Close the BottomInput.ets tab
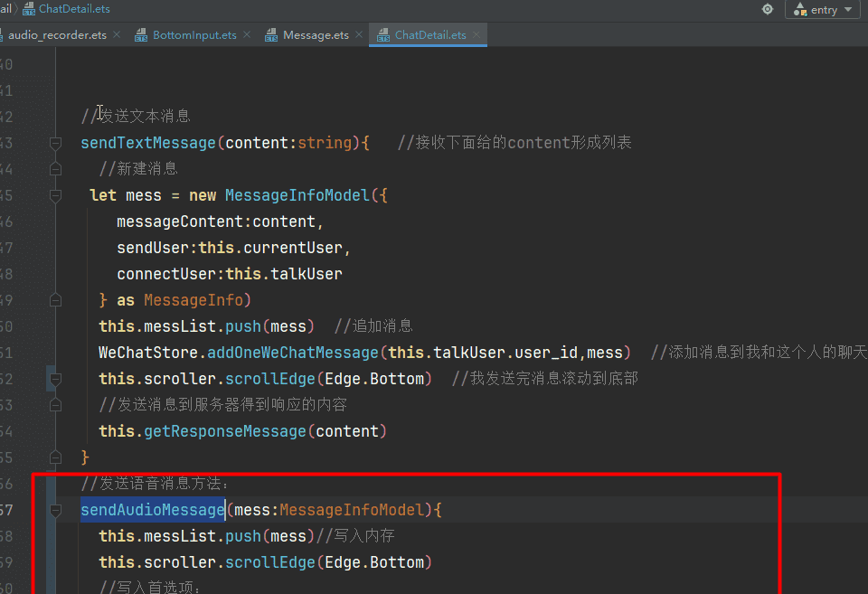868x594 pixels. click(247, 35)
